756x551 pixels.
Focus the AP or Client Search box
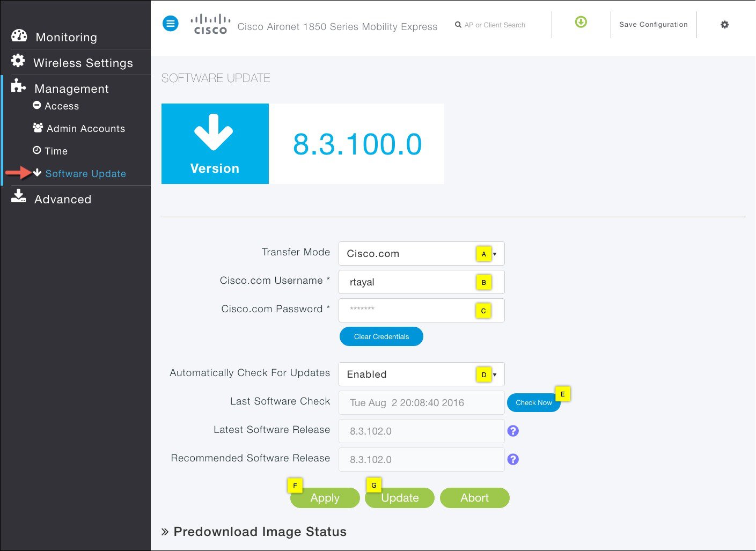click(x=495, y=25)
